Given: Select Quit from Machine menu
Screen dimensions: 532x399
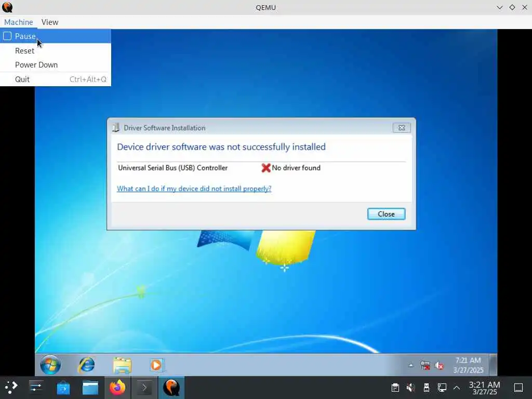Looking at the screenshot, I should pyautogui.click(x=56, y=79).
